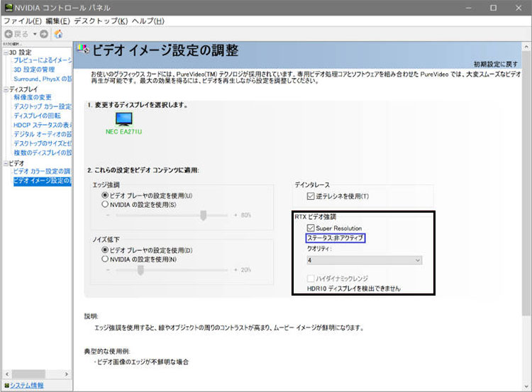
Task: Open ビデオ カラー設定の調整 page
Action: pyautogui.click(x=42, y=172)
